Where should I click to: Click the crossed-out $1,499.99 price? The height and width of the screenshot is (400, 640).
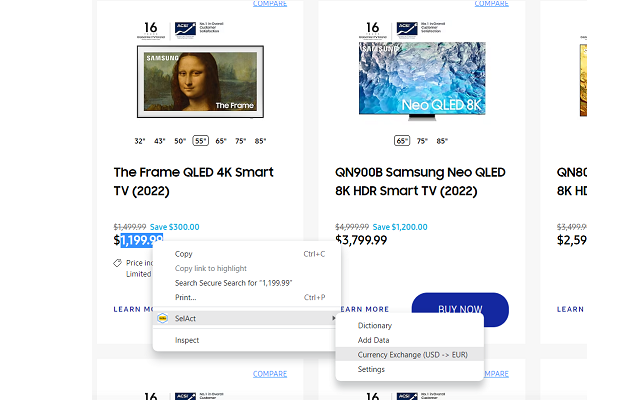point(130,227)
